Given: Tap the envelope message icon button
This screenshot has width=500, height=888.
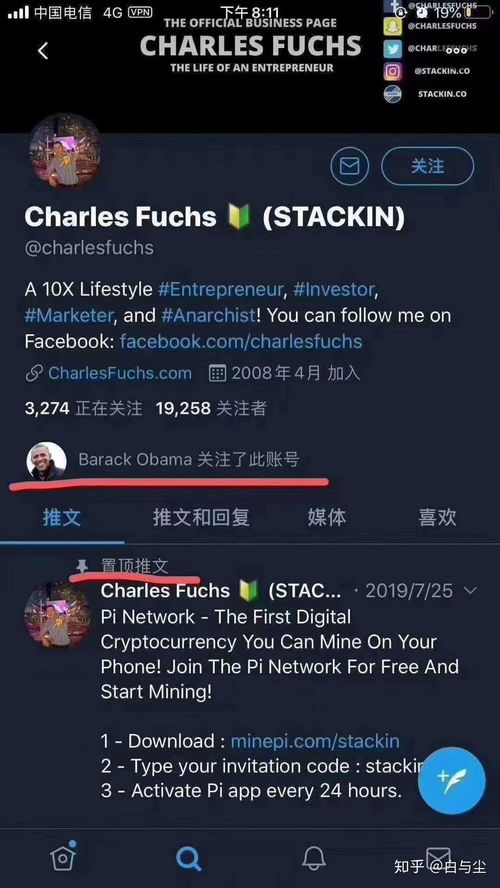Looking at the screenshot, I should (349, 166).
